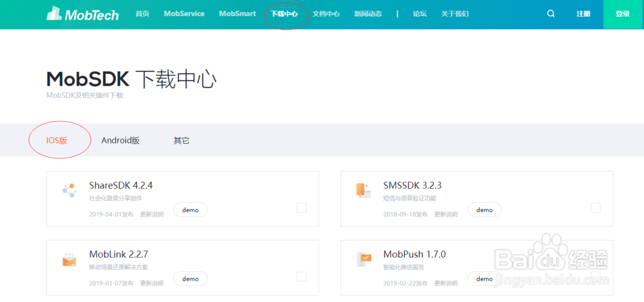The height and width of the screenshot is (302, 644).
Task: Switch to the 其它 tab
Action: click(182, 140)
